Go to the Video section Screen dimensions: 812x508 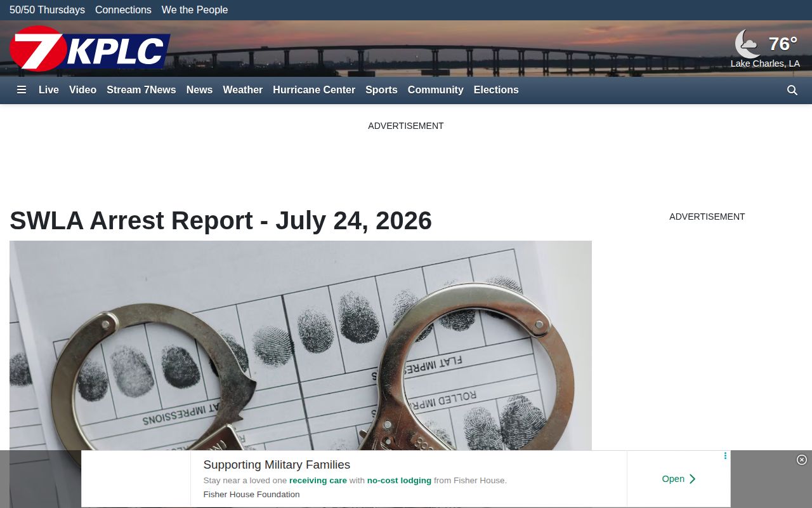pos(82,90)
